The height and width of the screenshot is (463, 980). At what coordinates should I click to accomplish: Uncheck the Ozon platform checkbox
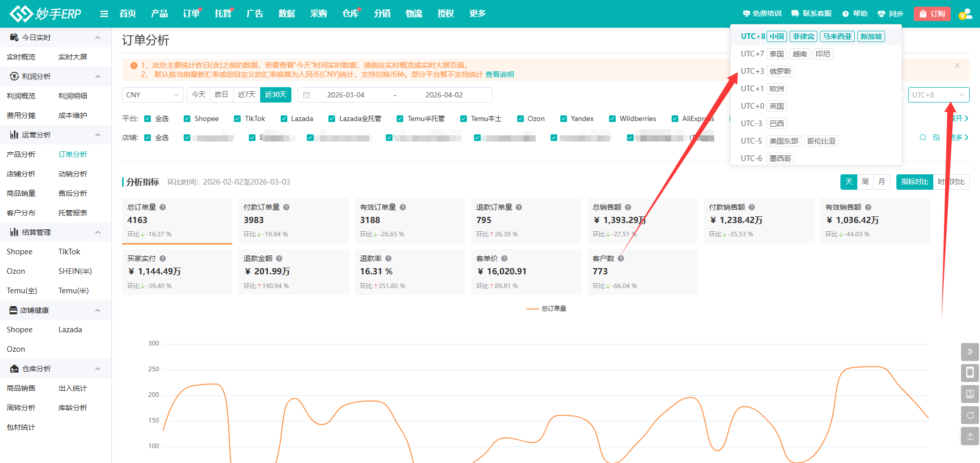pyautogui.click(x=520, y=119)
